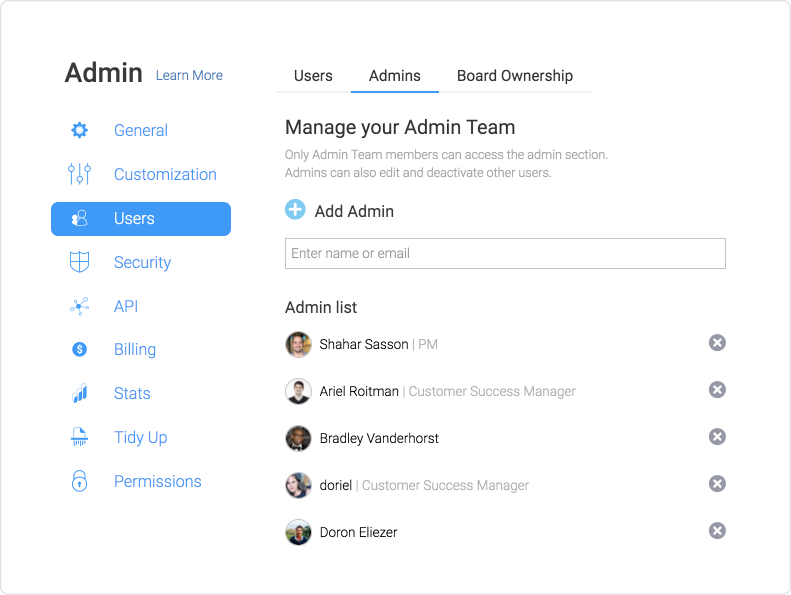The width and height of the screenshot is (791, 595).
Task: Click the Add Admin label
Action: (x=354, y=211)
